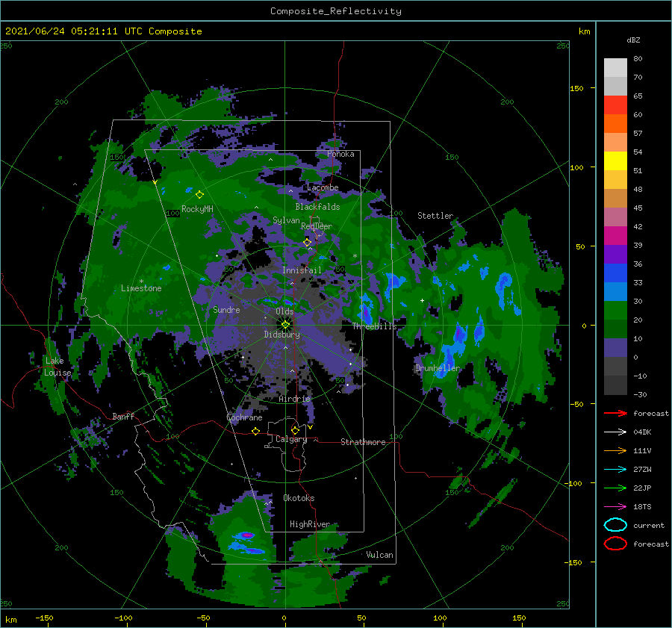Click the 18TS legend label
The width and height of the screenshot is (672, 628).
pyautogui.click(x=642, y=507)
